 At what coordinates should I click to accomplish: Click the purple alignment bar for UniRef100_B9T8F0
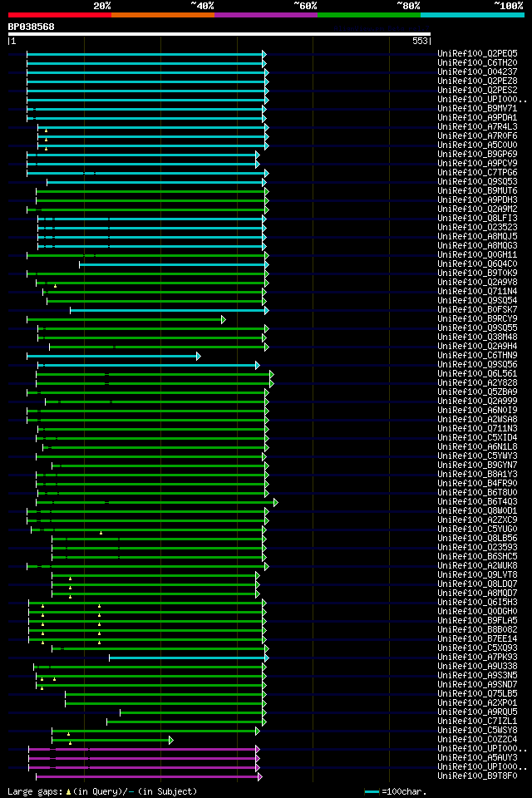click(x=148, y=777)
